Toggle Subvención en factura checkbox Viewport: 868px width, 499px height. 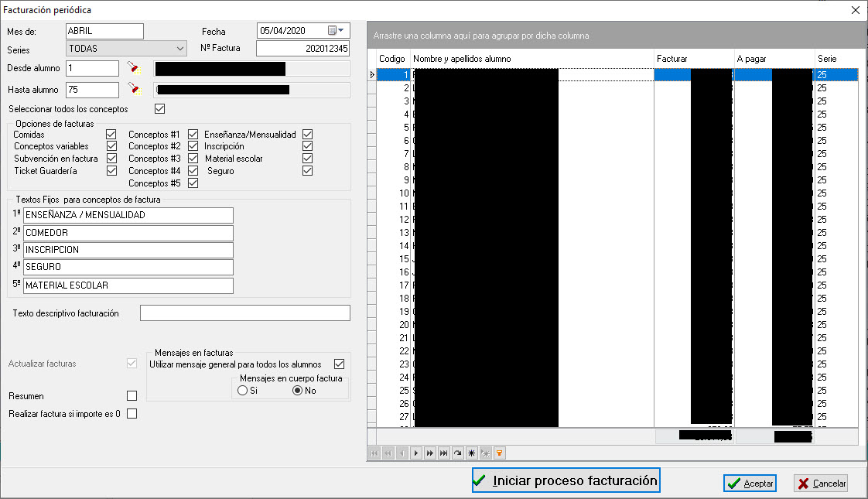coord(111,158)
